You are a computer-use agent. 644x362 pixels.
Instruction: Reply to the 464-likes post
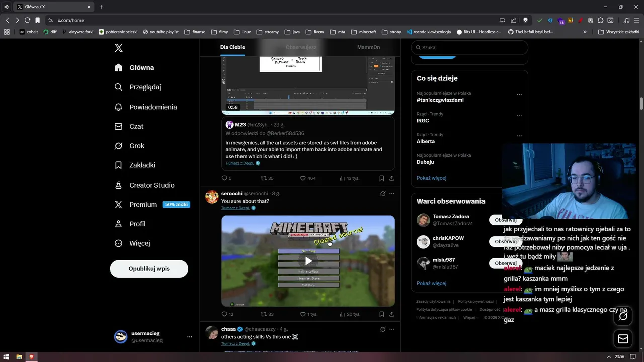pyautogui.click(x=226, y=178)
